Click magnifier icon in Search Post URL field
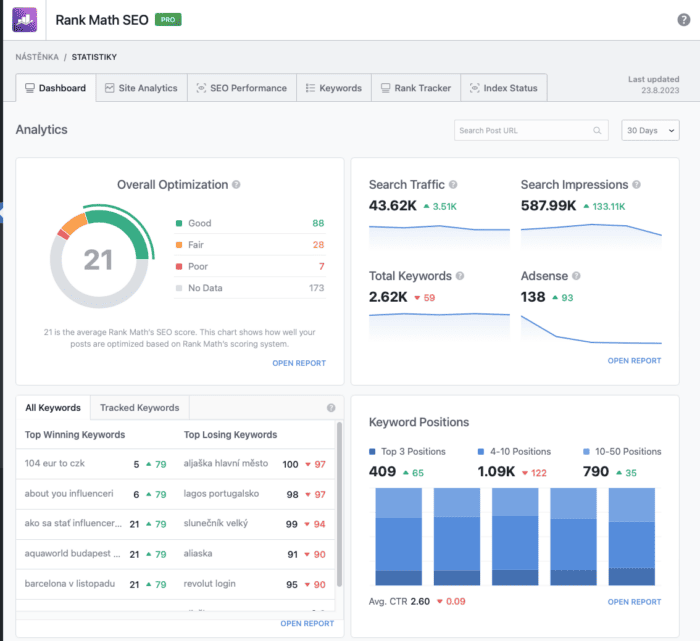Screen dimensions: 700x641 click(597, 130)
